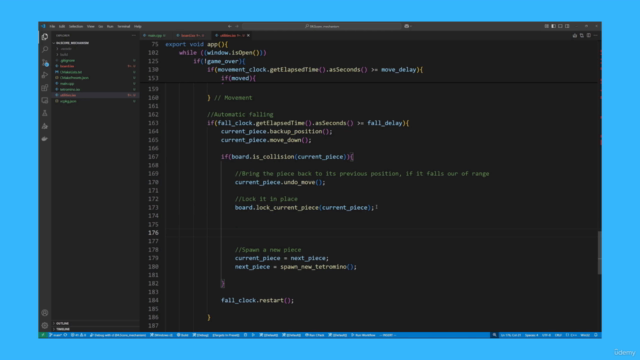Open Copilot chat icon in title bar
Viewport: 640px width, 360px height.
(x=407, y=26)
